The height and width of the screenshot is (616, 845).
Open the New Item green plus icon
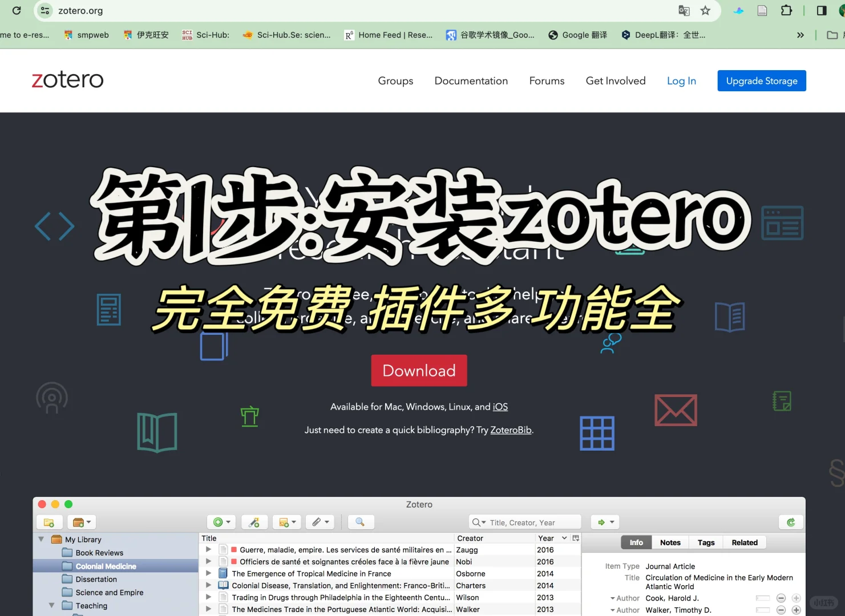(217, 522)
